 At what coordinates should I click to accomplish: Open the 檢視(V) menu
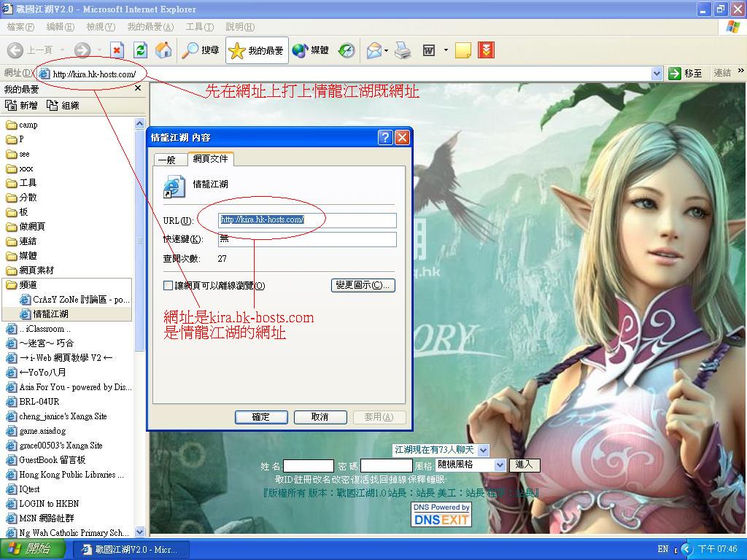[101, 27]
